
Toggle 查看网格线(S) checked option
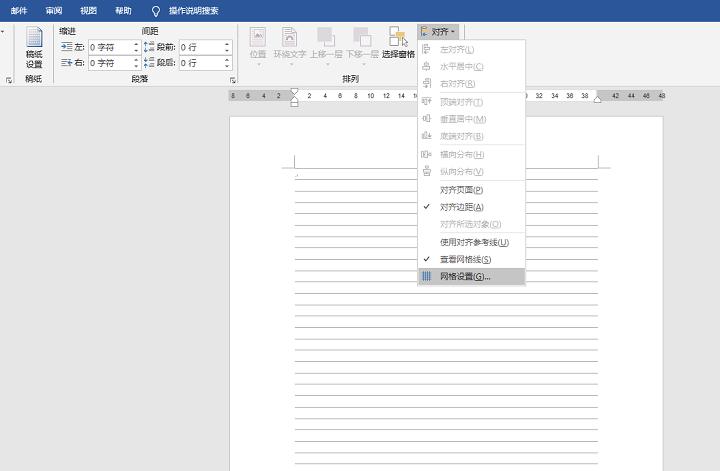click(x=471, y=259)
